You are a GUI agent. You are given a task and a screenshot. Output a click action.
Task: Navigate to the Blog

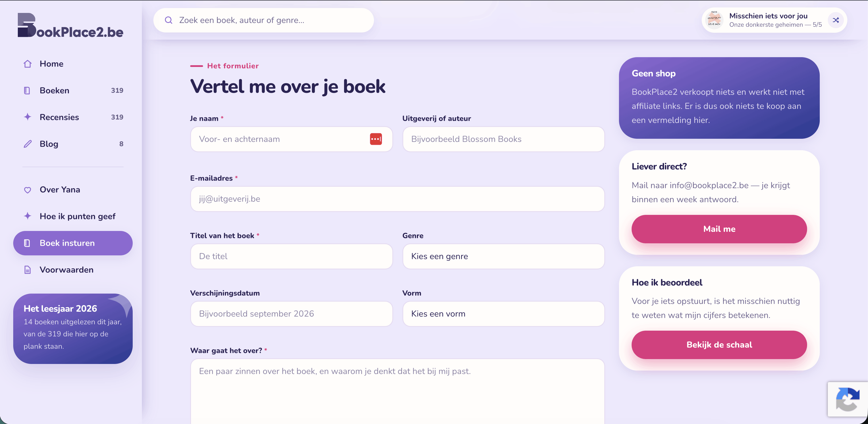tap(73, 144)
